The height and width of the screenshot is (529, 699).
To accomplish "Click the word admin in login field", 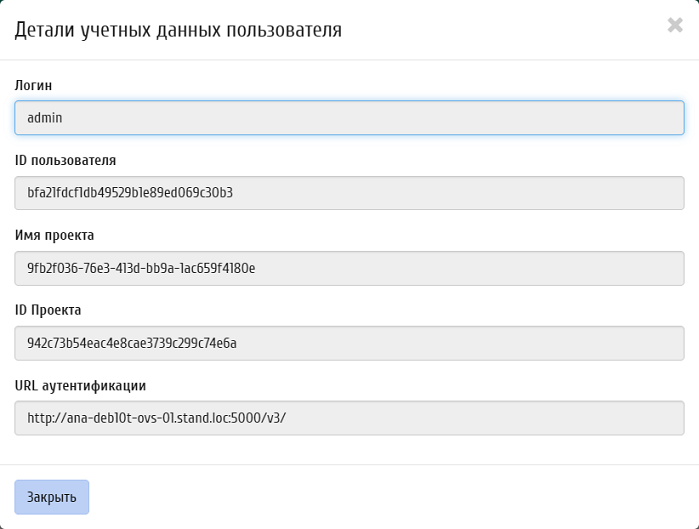I will coord(45,118).
